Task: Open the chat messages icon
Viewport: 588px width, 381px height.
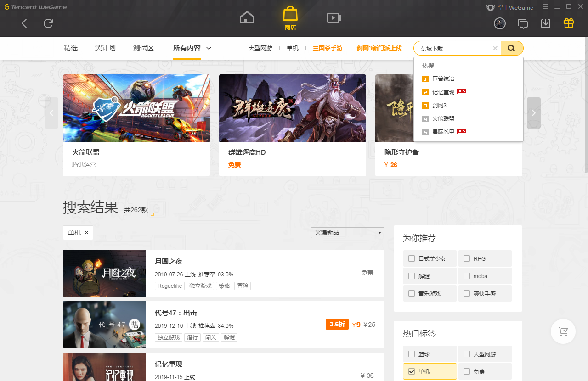Action: (523, 23)
